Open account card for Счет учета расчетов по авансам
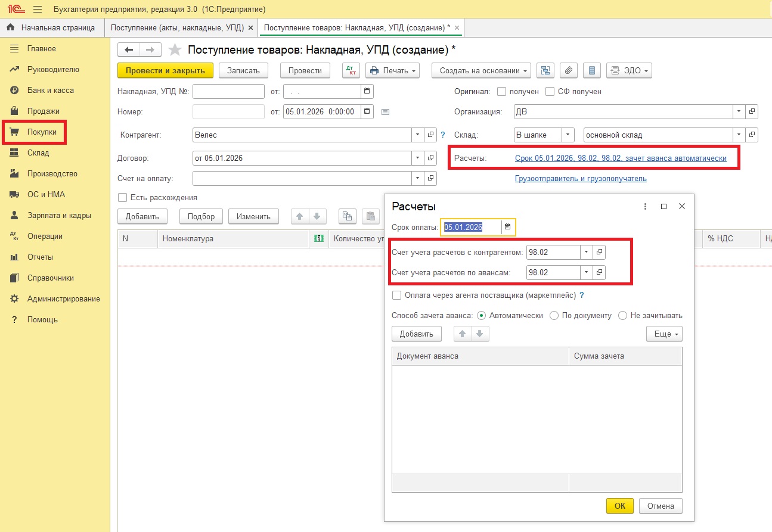This screenshot has height=532, width=772. tap(600, 273)
